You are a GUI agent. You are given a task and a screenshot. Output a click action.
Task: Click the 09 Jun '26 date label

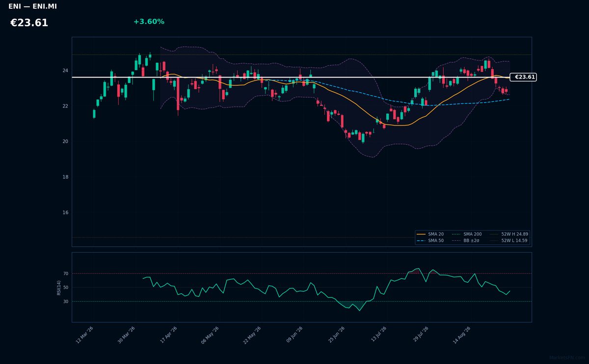point(294,335)
